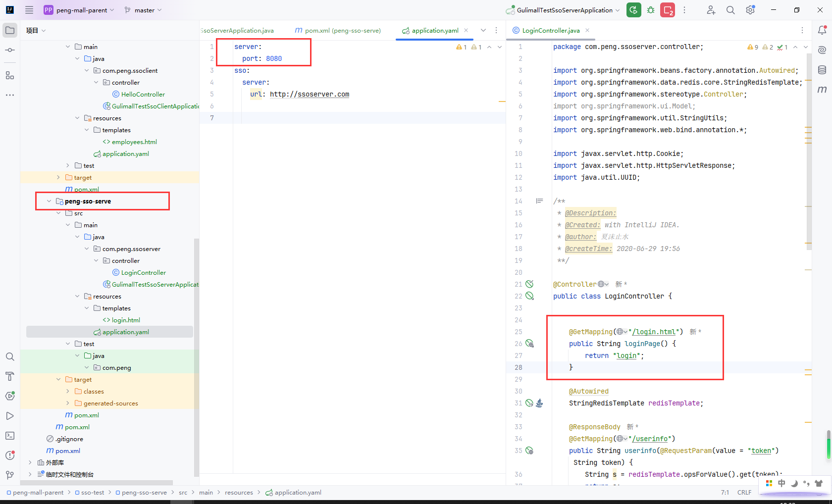The width and height of the screenshot is (832, 504).
Task: Open the main hamburger menu
Action: tap(29, 10)
